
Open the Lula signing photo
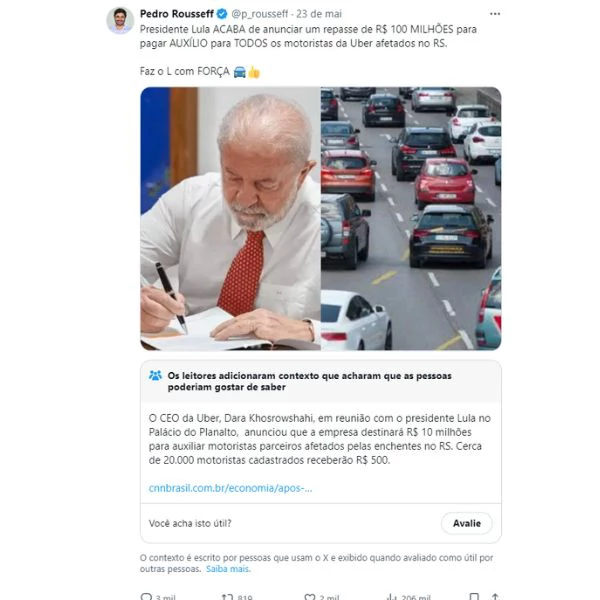(230, 218)
